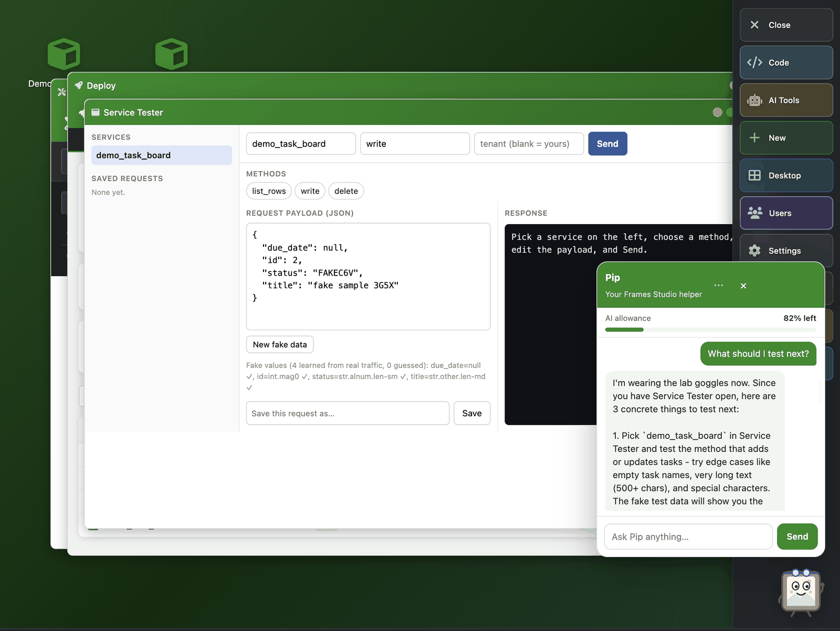Click the grid icon beside Desktop

[x=754, y=175]
